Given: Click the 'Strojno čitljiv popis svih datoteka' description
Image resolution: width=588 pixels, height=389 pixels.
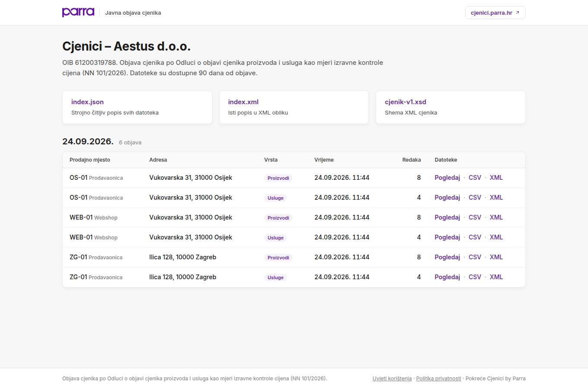Looking at the screenshot, I should pyautogui.click(x=115, y=113).
